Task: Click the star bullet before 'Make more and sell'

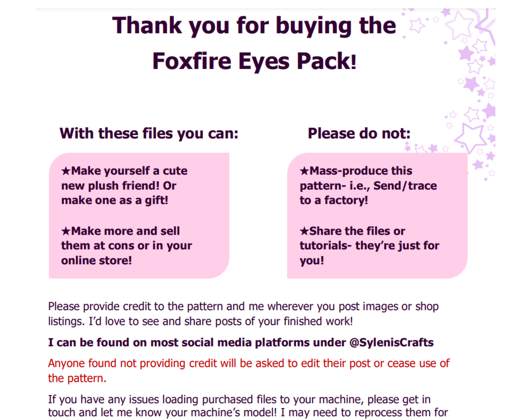Action: tap(66, 231)
